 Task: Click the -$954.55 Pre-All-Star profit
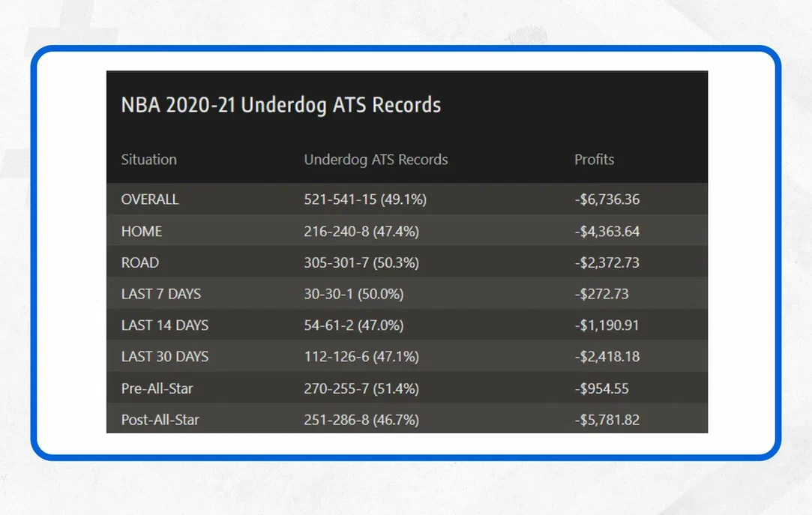[601, 388]
